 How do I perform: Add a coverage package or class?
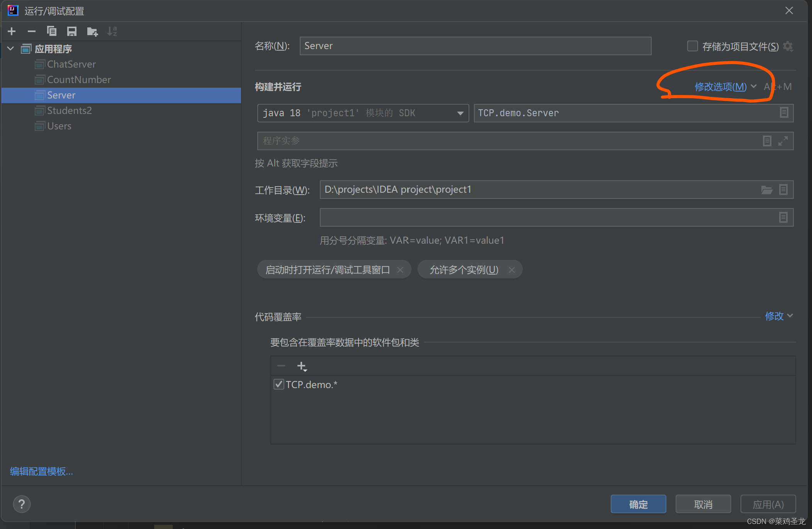tap(302, 366)
